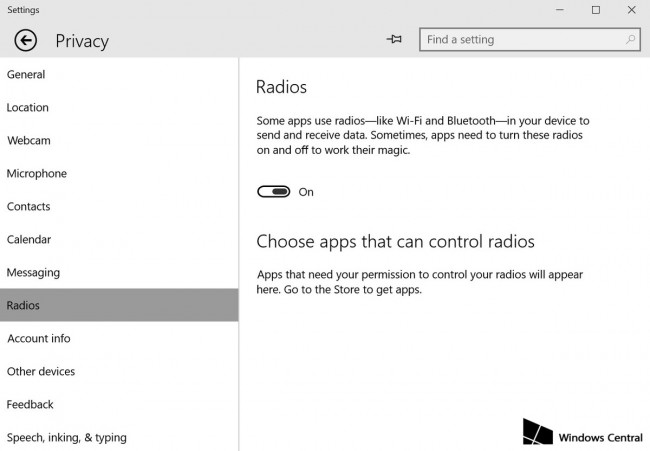Go to Other devices category
This screenshot has height=451, width=650.
41,372
